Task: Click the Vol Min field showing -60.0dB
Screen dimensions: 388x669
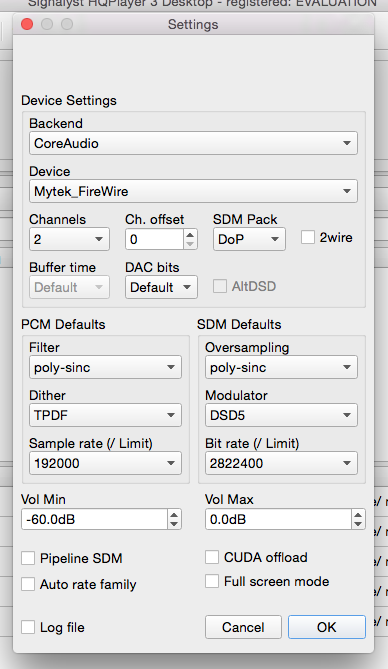Action: point(94,519)
